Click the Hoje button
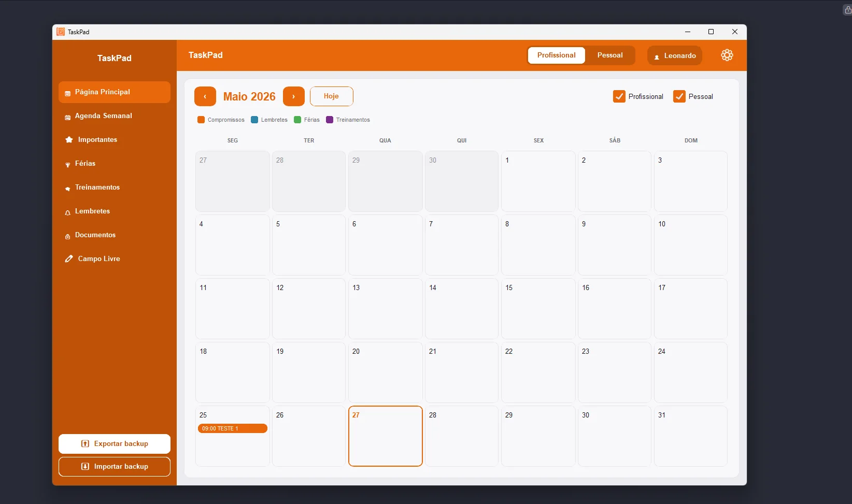 pos(332,96)
